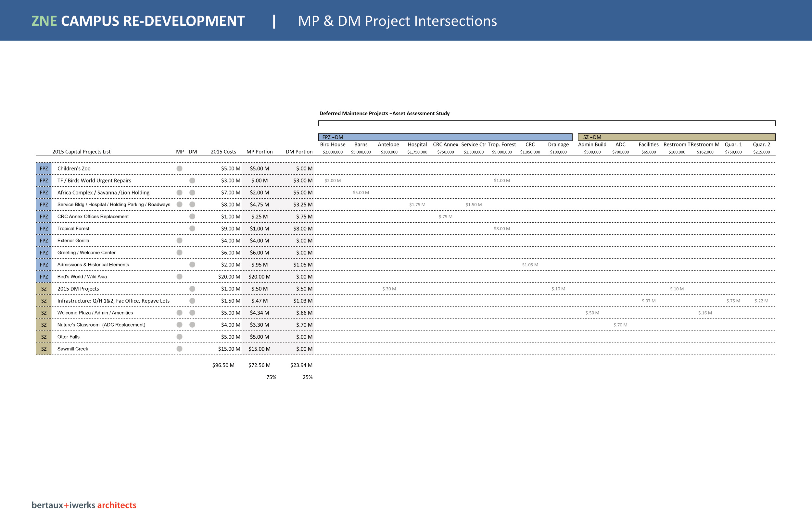The height and width of the screenshot is (525, 812).
Task: Click the '$72.56 M' MP total
Action: (260, 365)
